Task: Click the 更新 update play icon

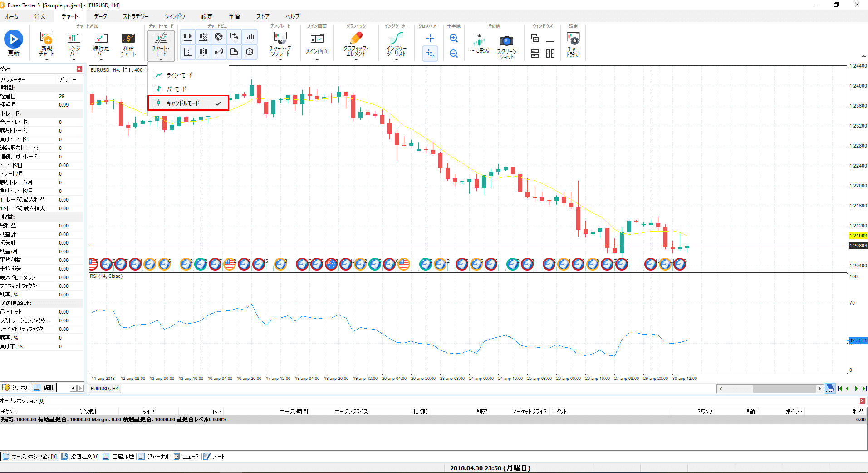Action: [14, 39]
